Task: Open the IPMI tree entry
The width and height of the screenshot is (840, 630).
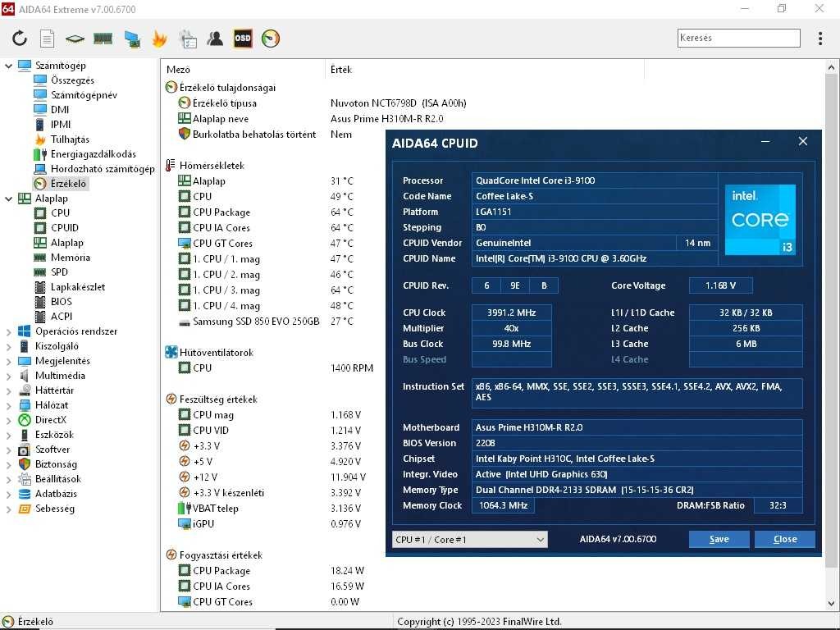Action: click(x=61, y=125)
